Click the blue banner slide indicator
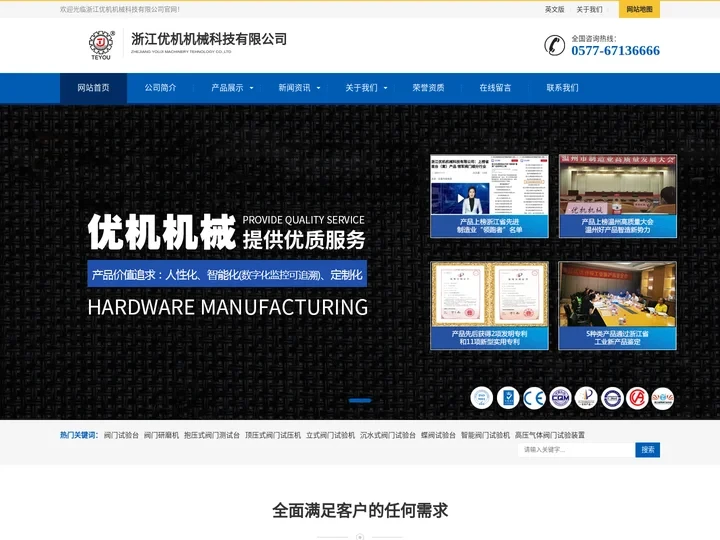This screenshot has width=720, height=540. 360,400
